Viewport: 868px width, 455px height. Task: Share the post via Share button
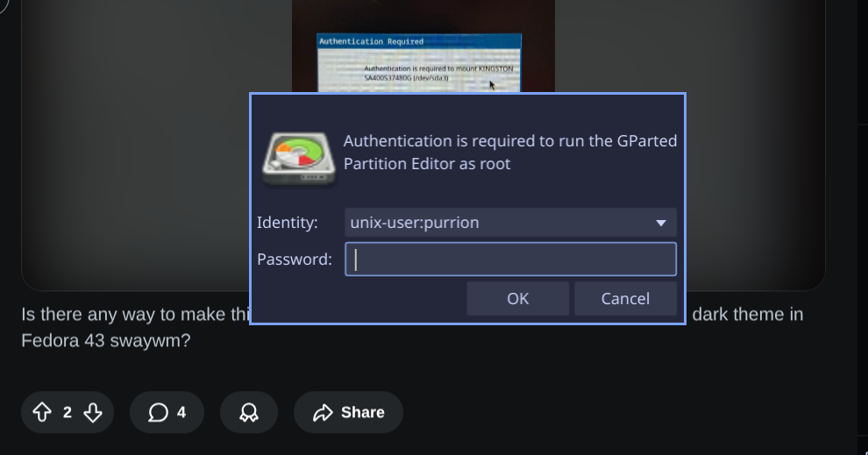[x=348, y=412]
